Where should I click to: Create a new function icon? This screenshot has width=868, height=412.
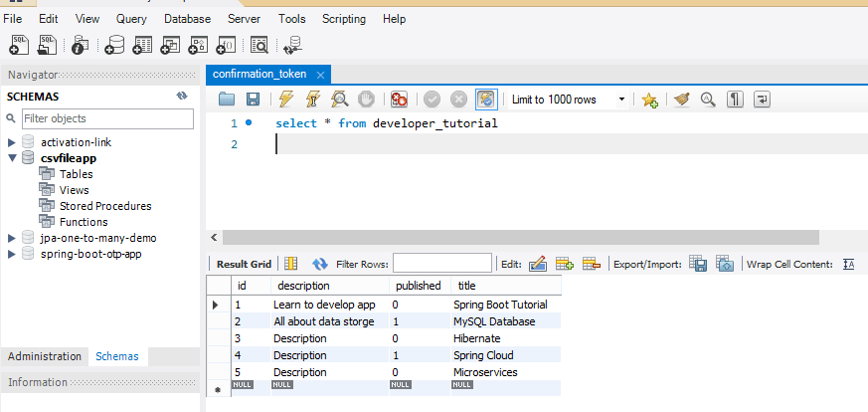pos(226,45)
